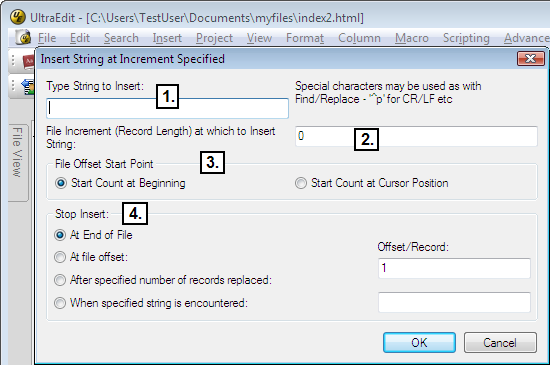Click the red toolbar icon behind dialog
The height and width of the screenshot is (365, 550).
tap(28, 61)
